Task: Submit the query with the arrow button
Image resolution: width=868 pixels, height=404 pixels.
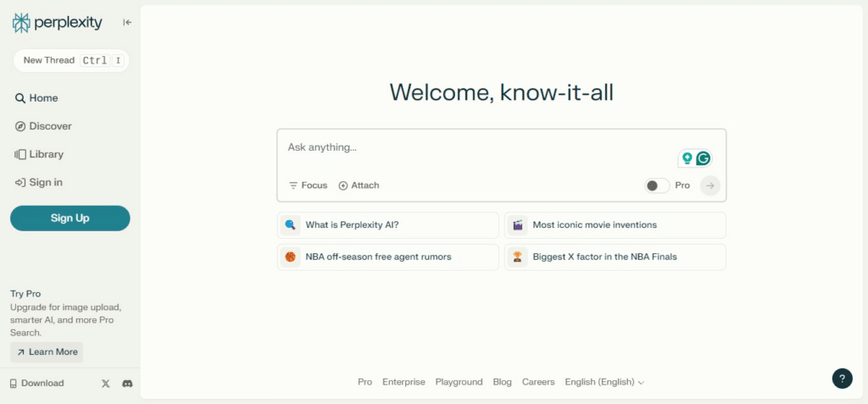Action: pos(710,185)
